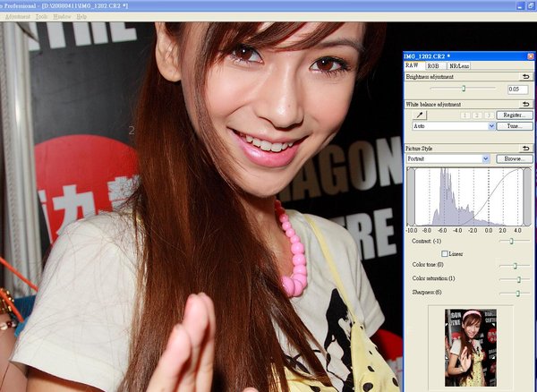Viewport: 537px width, 392px height.
Task: Click the preview thumbnail in the tool palette
Action: click(x=471, y=348)
